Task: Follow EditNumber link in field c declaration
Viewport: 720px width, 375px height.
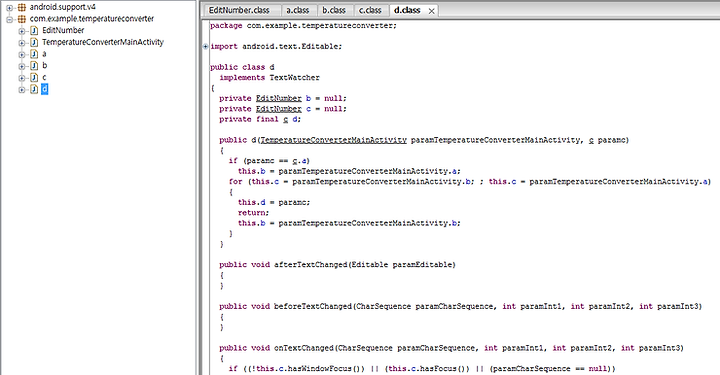Action: (x=279, y=109)
